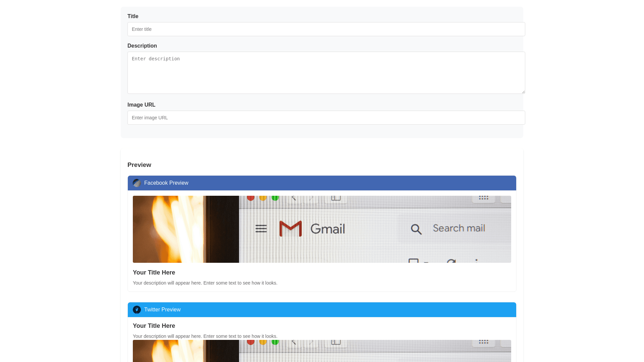Click the Title field label
The height and width of the screenshot is (362, 644).
pos(133,16)
